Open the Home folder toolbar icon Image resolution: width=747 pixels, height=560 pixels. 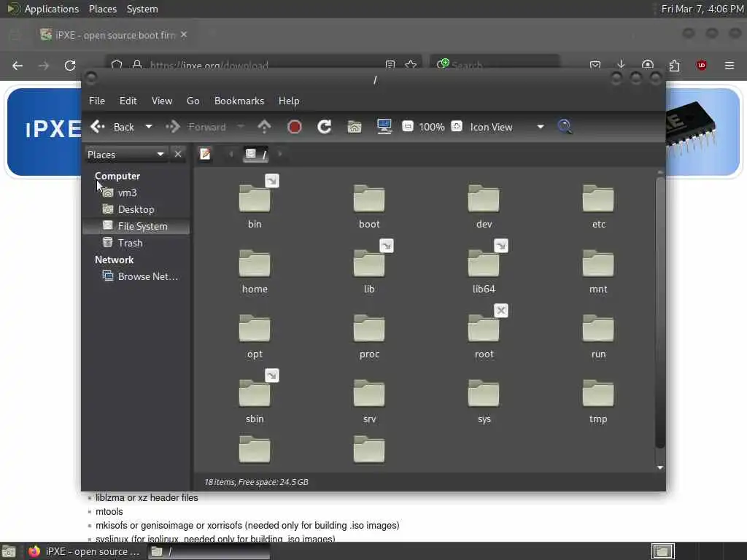355,127
